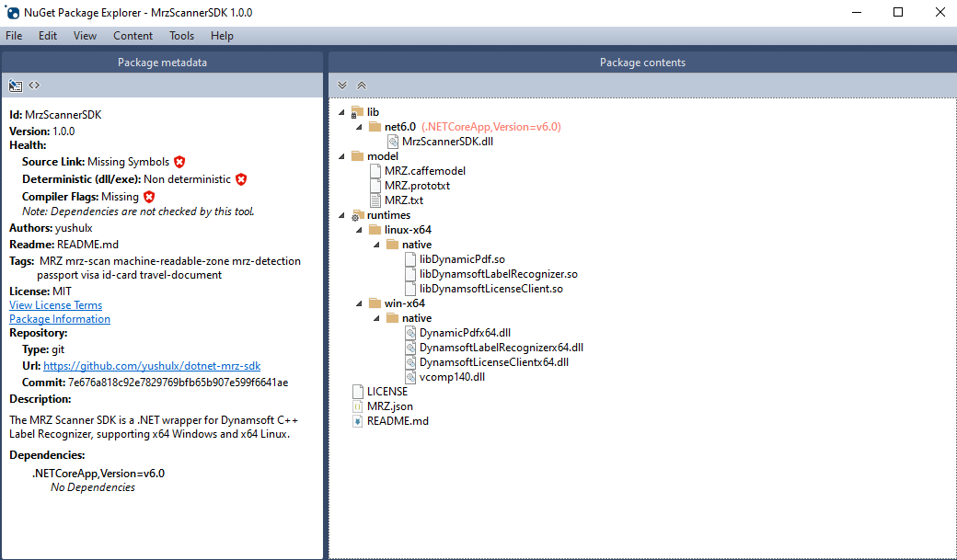The height and width of the screenshot is (560, 957).
Task: Collapse the win-x64 folder arrow
Action: tap(361, 303)
